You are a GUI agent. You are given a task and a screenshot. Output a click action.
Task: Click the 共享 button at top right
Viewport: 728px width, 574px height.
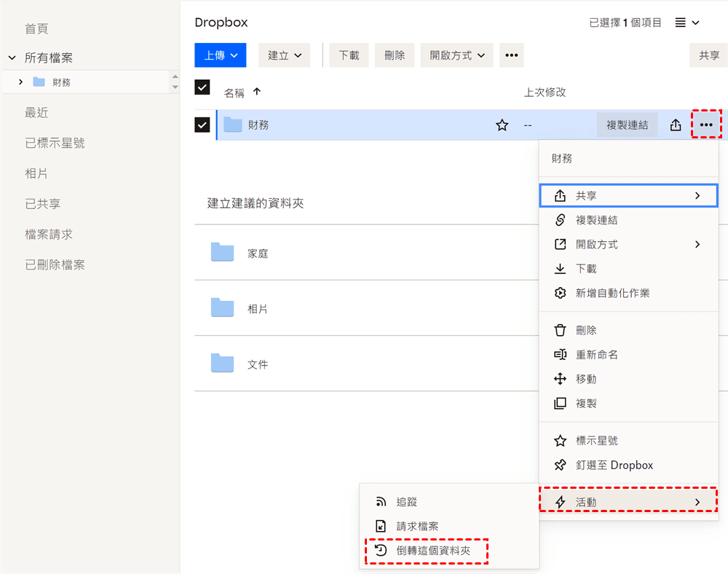click(x=709, y=55)
